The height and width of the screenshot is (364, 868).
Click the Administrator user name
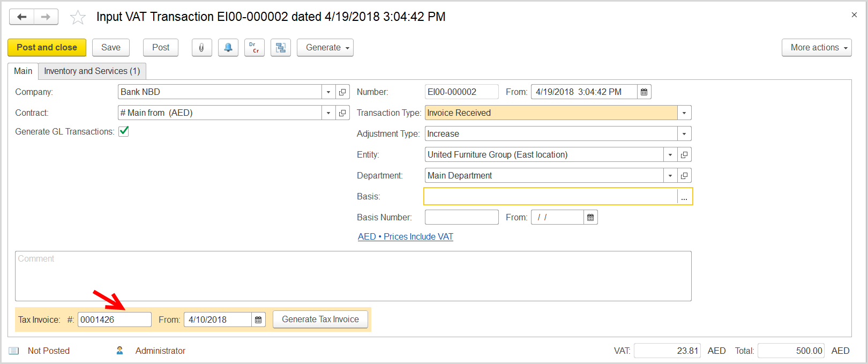click(160, 351)
